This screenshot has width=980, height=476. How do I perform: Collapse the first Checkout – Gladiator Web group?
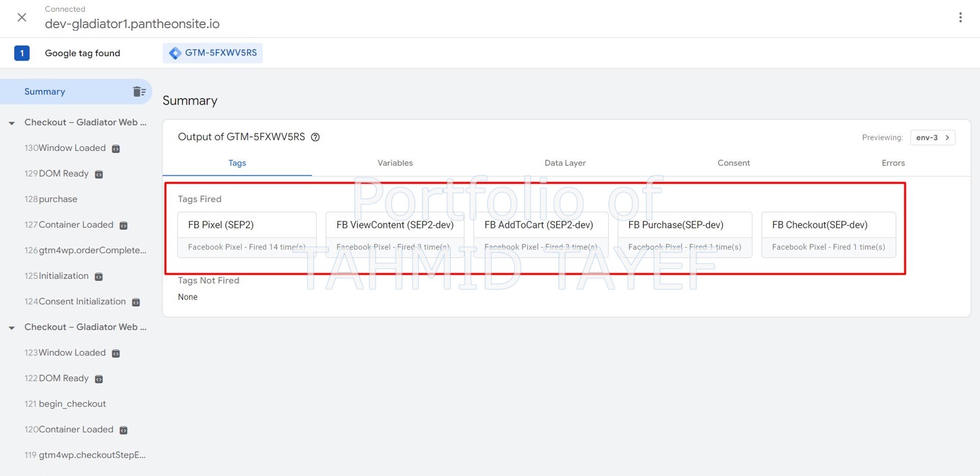point(12,123)
